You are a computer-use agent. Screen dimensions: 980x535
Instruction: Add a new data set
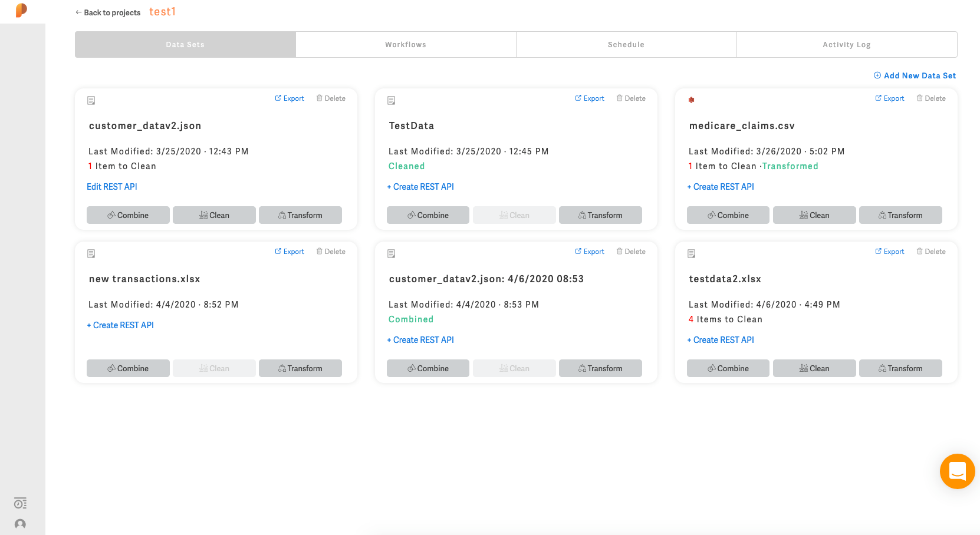[x=915, y=75]
